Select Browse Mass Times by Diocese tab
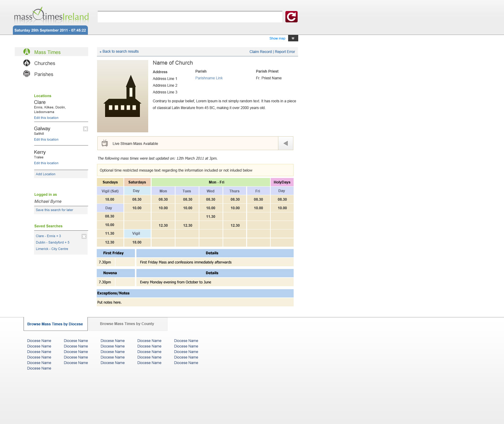Viewport: 504px width, 424px height. coord(55,324)
